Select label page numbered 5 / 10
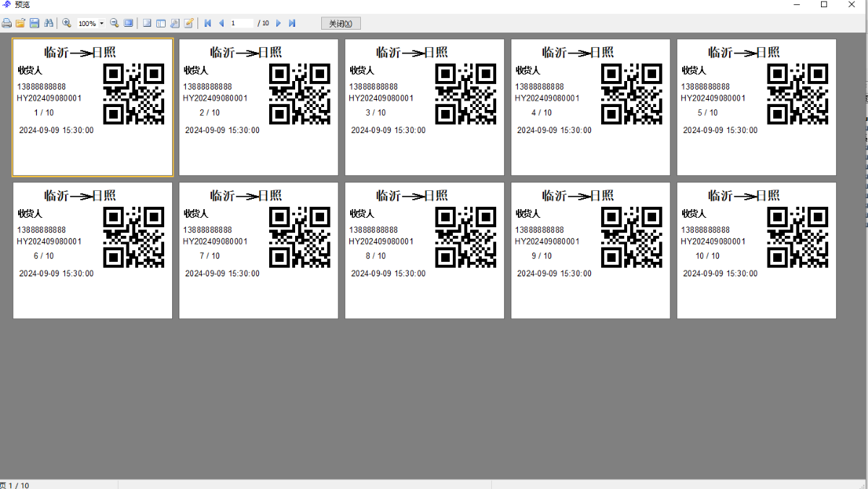868x489 pixels. (757, 107)
